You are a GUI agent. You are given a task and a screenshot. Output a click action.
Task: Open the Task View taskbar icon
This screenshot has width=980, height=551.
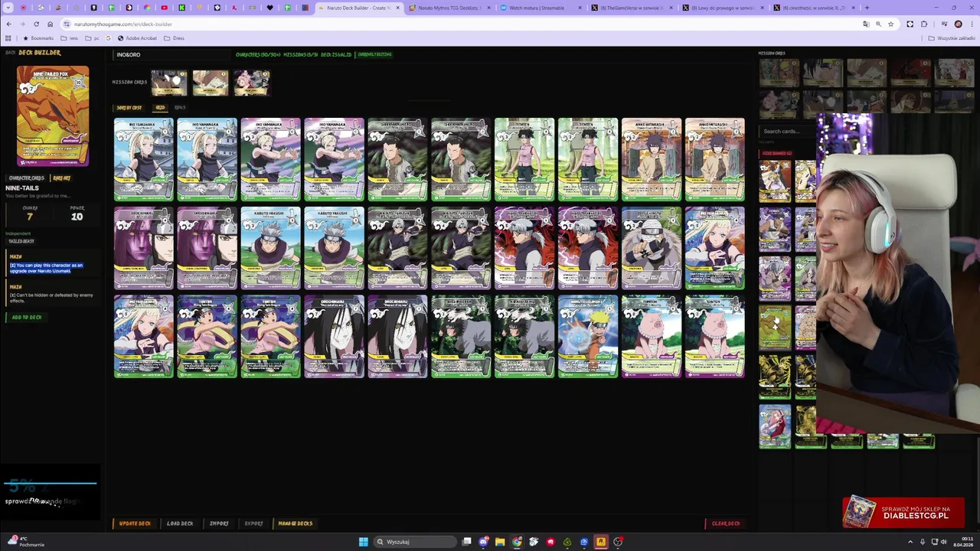[x=466, y=542]
